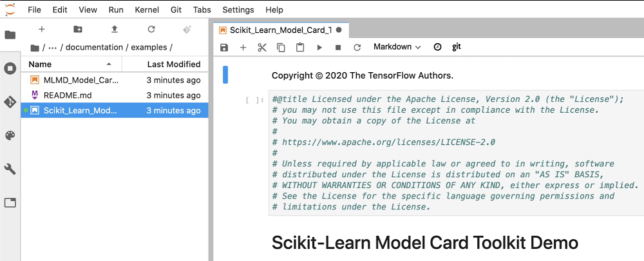The image size is (644, 261).
Task: Click the blue cell collapser bar
Action: tap(225, 75)
